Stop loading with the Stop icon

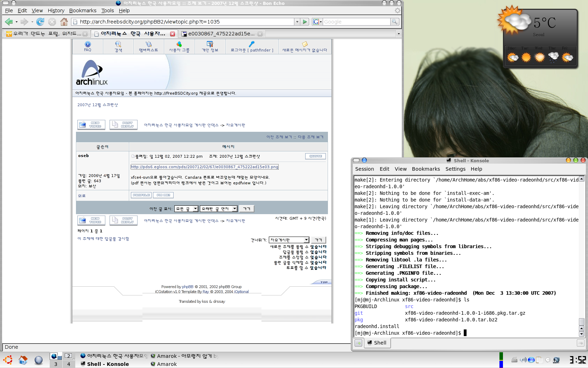click(x=52, y=22)
